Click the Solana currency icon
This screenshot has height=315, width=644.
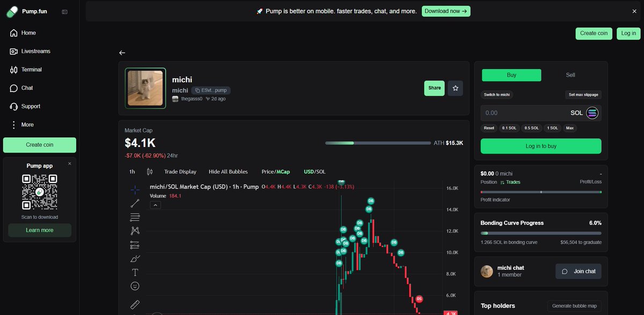point(592,113)
